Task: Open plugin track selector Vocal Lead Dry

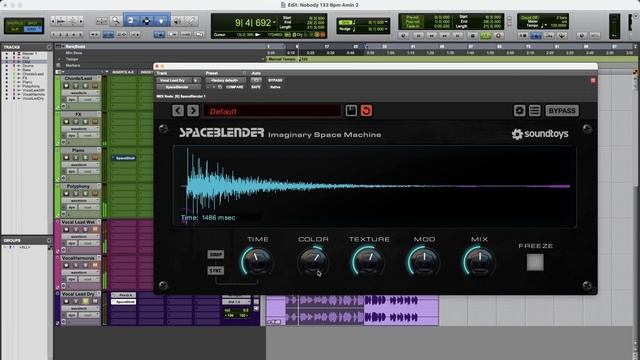Action: [175, 80]
